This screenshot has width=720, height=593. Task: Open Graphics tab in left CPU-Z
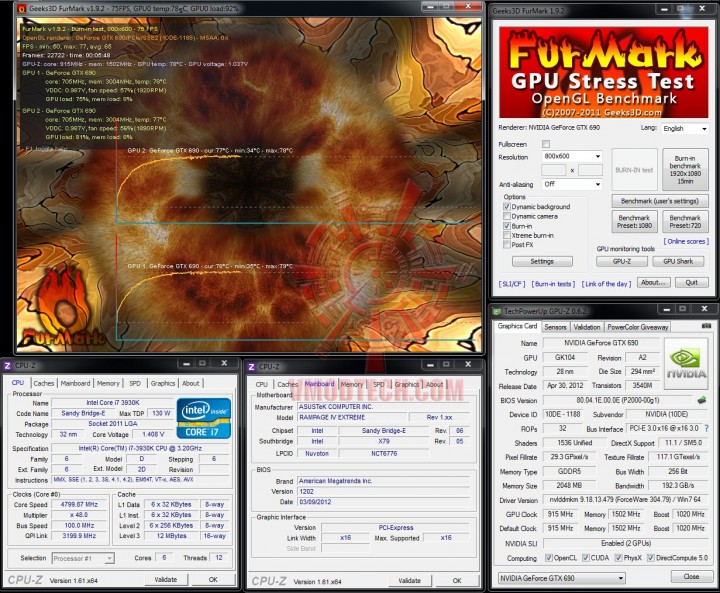point(163,383)
